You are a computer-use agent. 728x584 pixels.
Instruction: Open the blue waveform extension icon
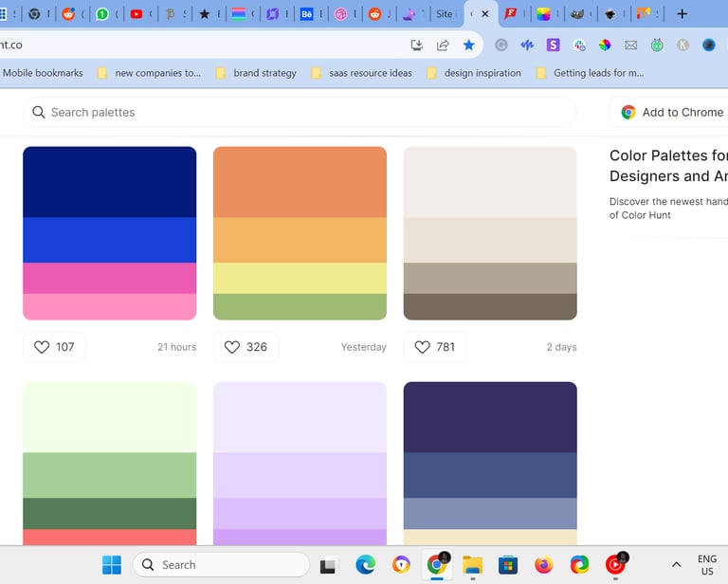[527, 45]
